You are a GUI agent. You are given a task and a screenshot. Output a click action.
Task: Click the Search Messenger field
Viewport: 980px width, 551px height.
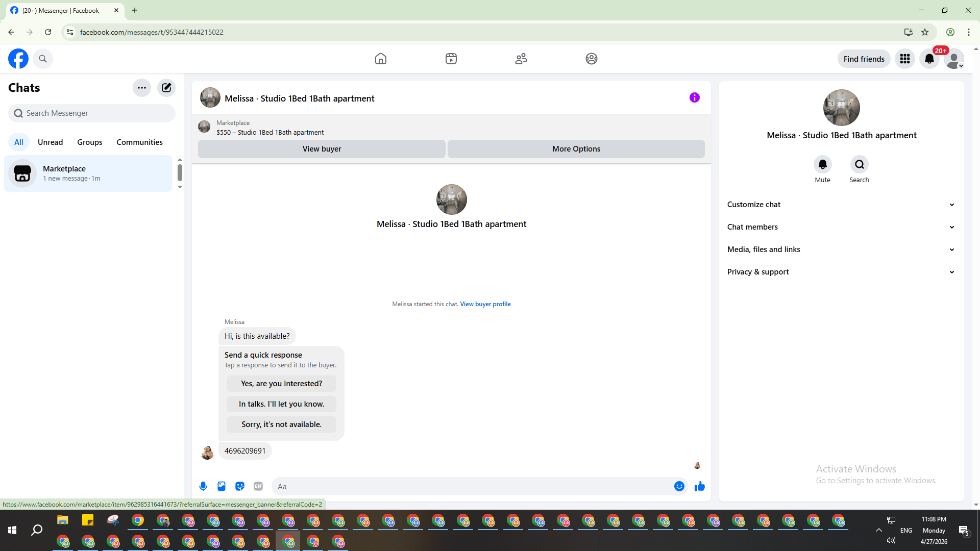(x=92, y=113)
